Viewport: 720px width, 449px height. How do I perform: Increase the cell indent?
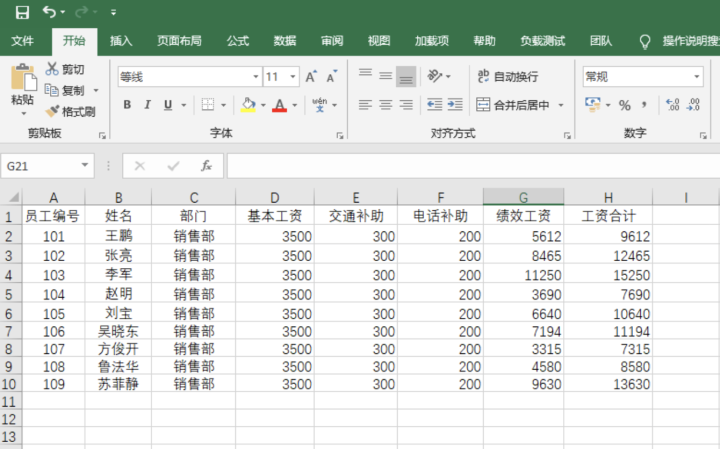(455, 105)
